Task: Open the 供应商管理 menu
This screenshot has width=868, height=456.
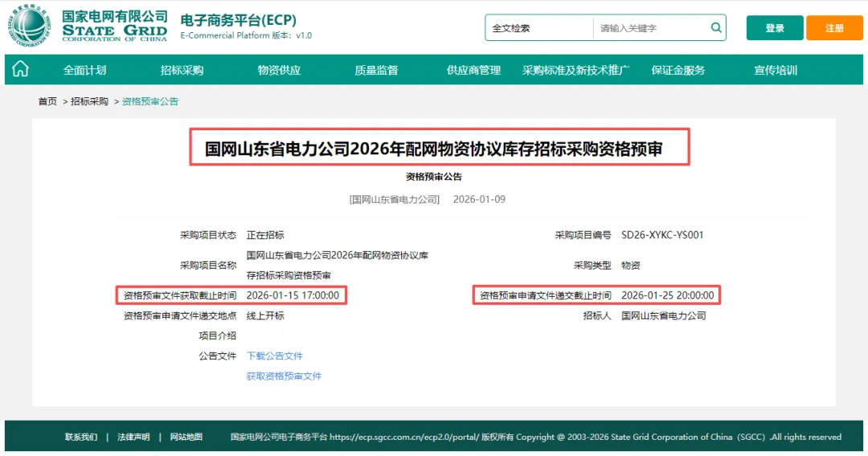Action: tap(474, 70)
